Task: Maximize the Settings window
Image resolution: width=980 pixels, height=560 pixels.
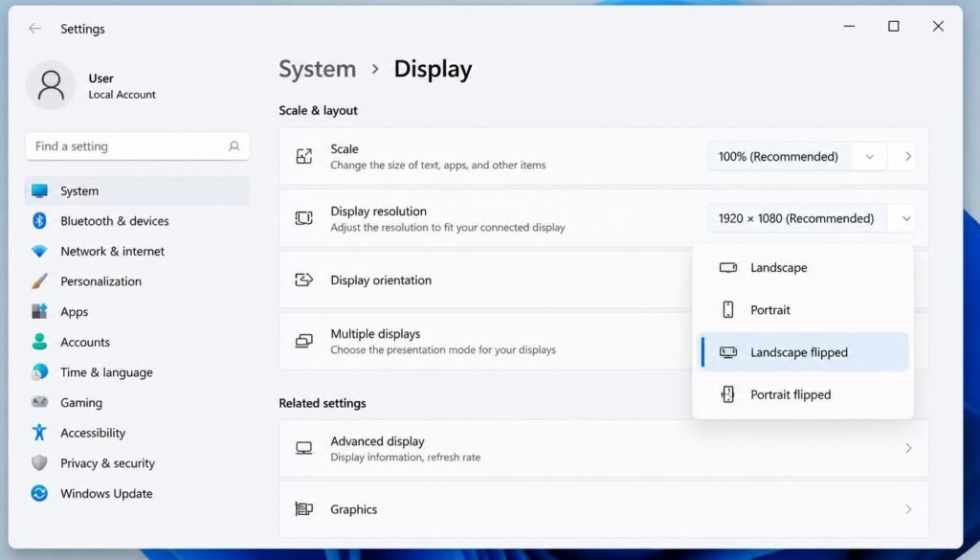Action: pyautogui.click(x=894, y=26)
